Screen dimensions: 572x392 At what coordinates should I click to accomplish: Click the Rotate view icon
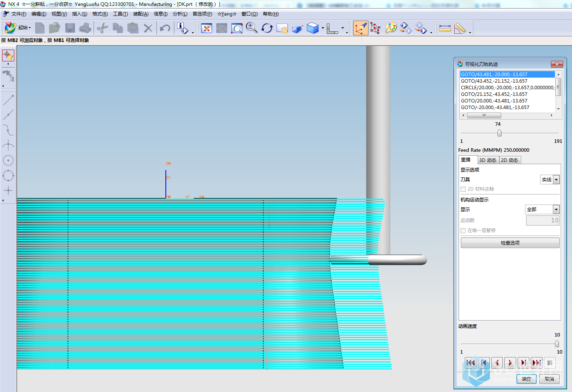267,28
